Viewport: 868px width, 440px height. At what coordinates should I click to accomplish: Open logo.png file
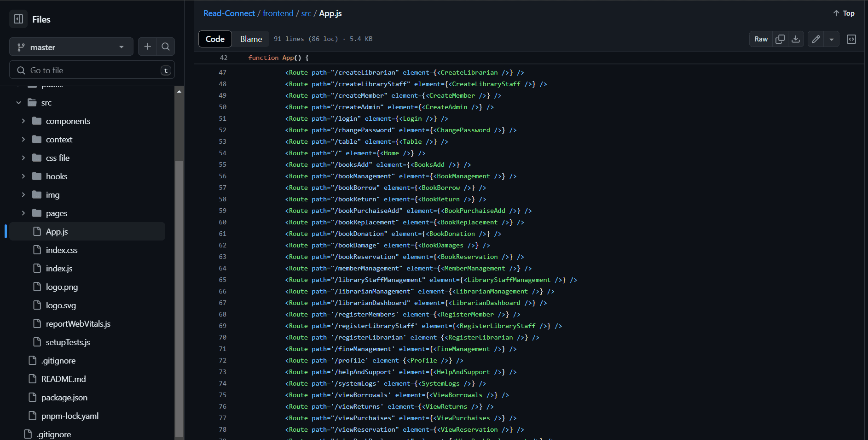click(x=62, y=287)
